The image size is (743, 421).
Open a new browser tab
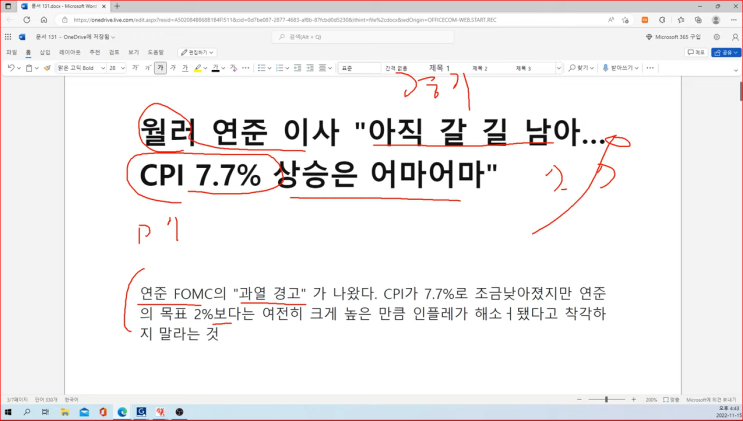click(x=117, y=6)
